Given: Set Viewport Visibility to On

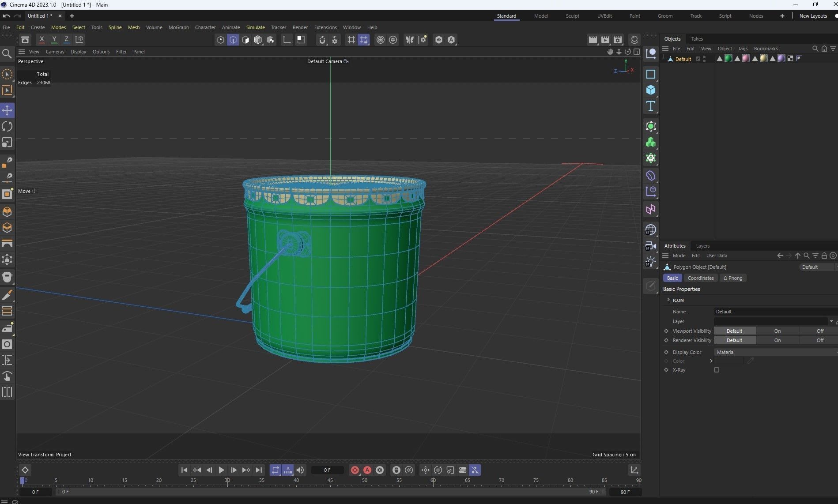Looking at the screenshot, I should pos(778,331).
